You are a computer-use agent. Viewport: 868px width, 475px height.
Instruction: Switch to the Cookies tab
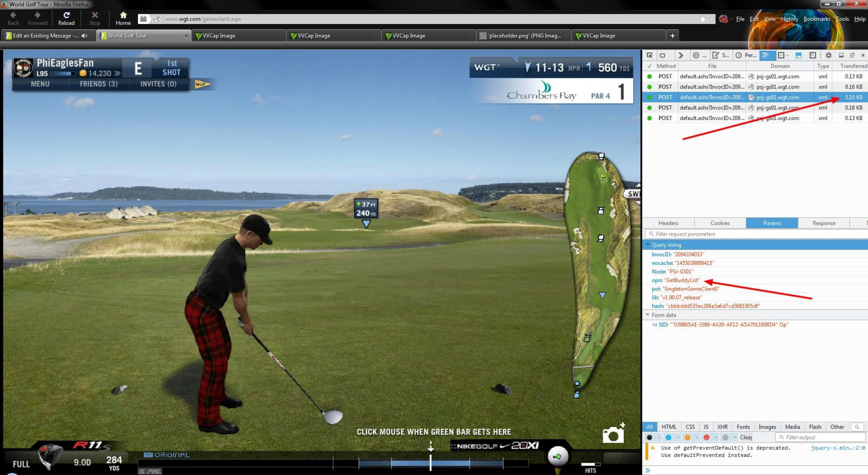click(720, 223)
